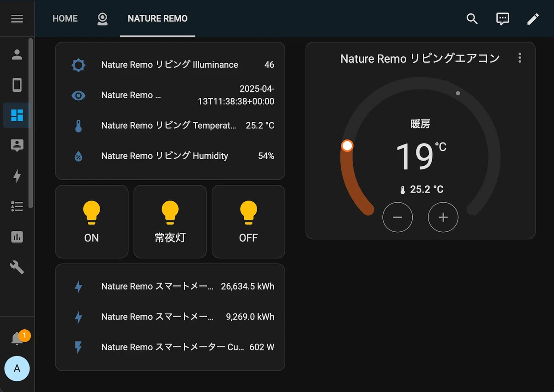The width and height of the screenshot is (554, 392).
Task: Open the camera view tab icon
Action: click(102, 18)
